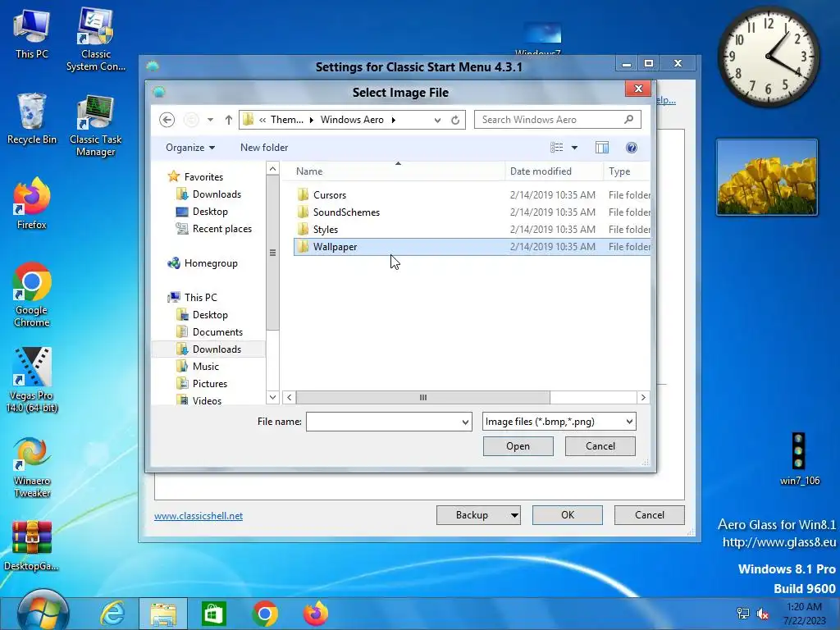Open recent locations dropdown arrow
840x630 pixels.
[211, 120]
